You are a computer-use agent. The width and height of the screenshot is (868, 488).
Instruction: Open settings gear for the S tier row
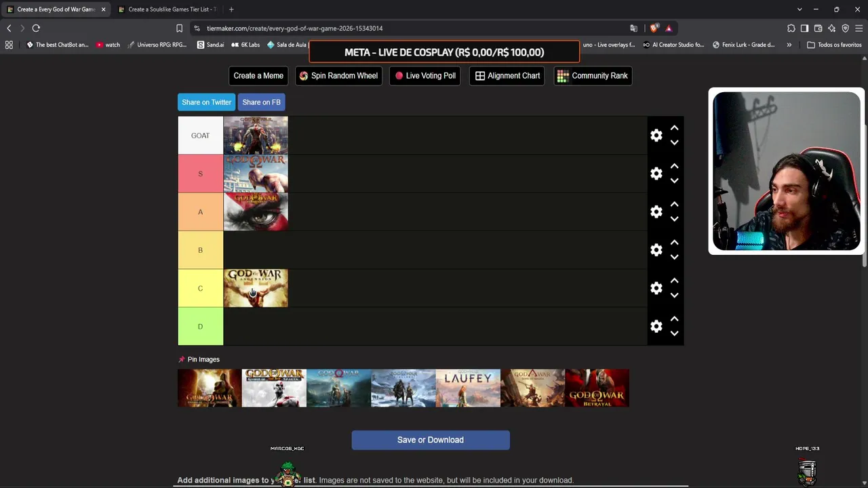coord(656,174)
